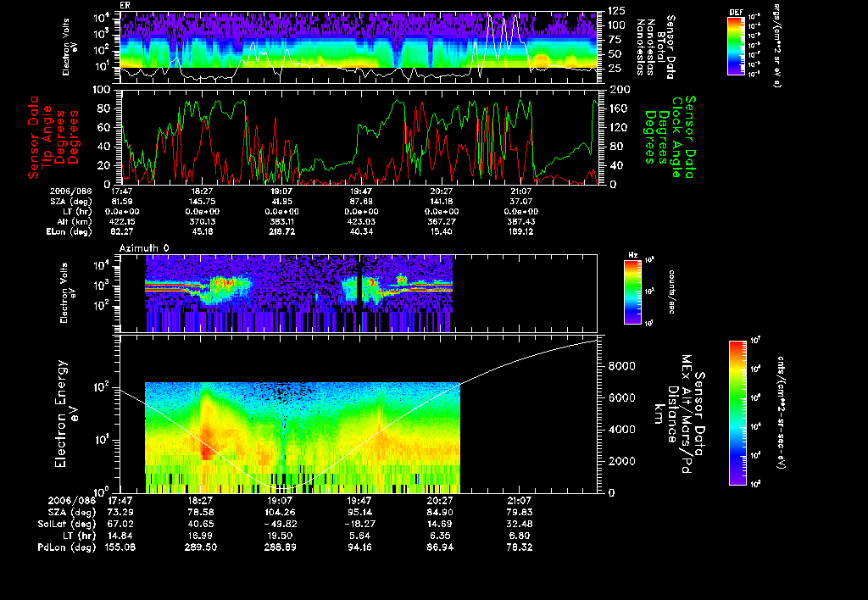Click the "ER" panel title

125,6
